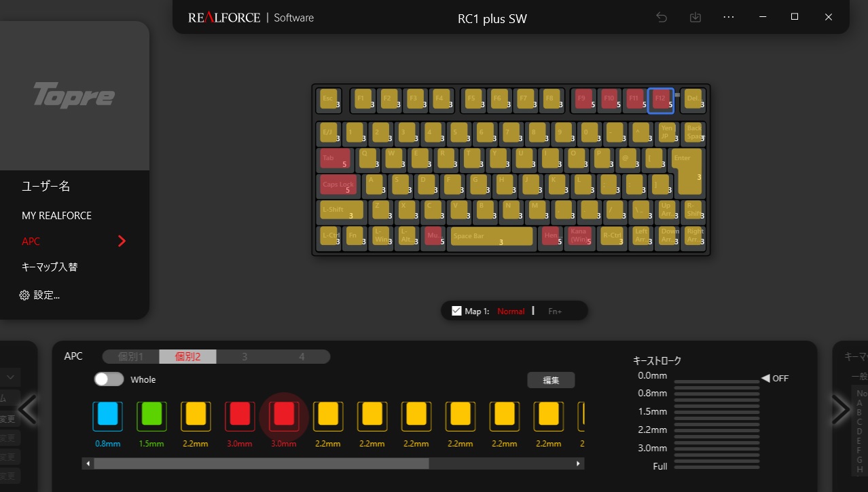Select the A key on keyboard map
The image size is (868, 492).
coord(374,185)
